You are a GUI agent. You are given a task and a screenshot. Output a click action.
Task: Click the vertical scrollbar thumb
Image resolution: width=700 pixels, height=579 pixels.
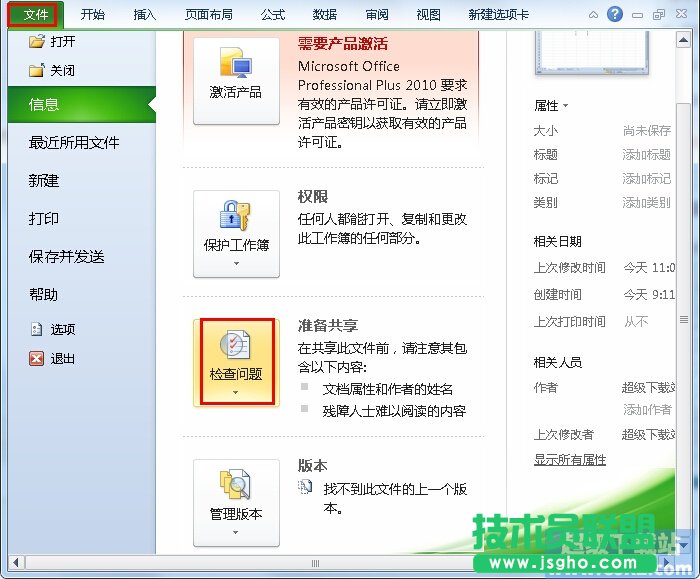pos(683,319)
